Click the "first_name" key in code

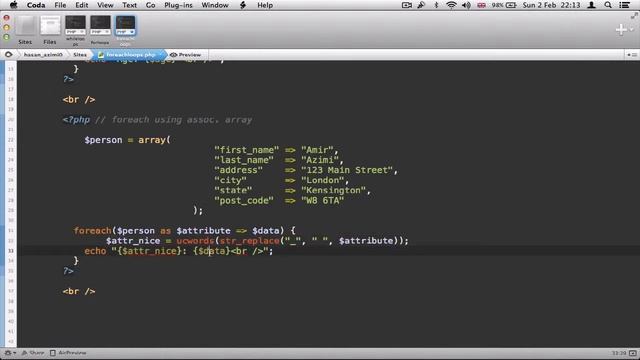(247, 150)
